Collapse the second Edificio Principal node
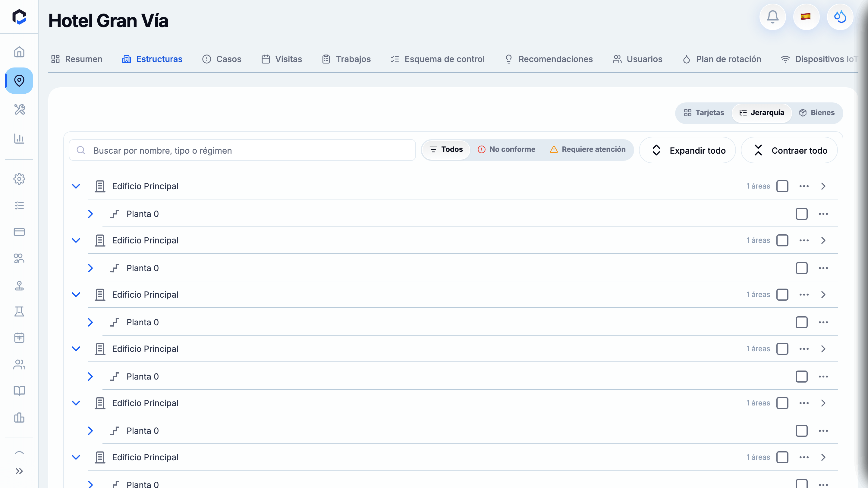 76,240
